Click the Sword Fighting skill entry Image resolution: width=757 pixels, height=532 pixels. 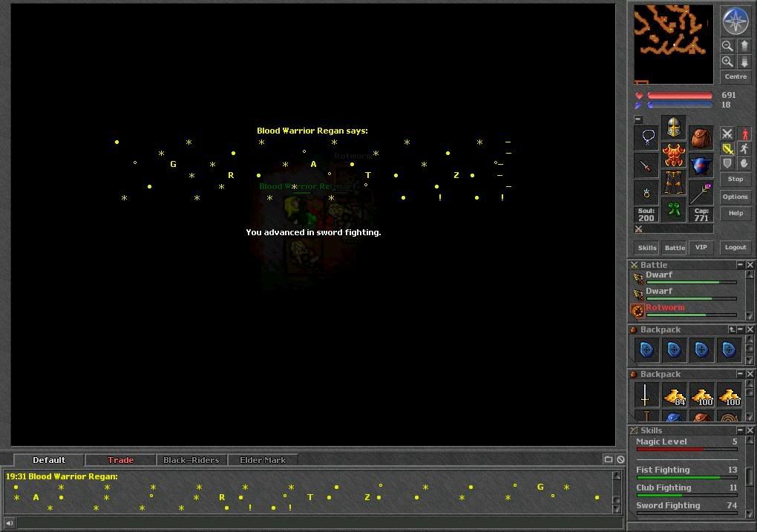686,508
